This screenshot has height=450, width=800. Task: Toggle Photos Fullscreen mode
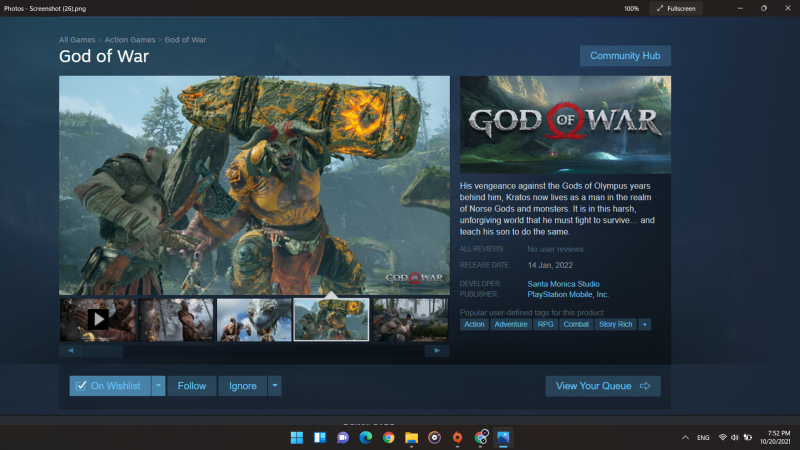675,8
